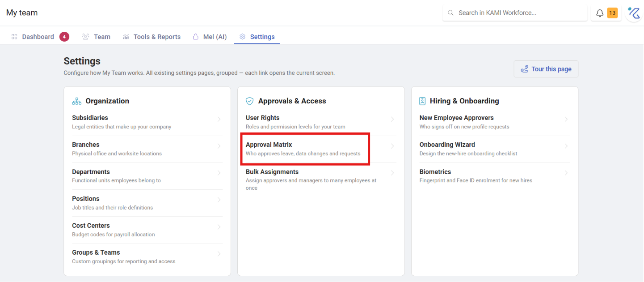Open Bulk Assignments settings

click(321, 179)
